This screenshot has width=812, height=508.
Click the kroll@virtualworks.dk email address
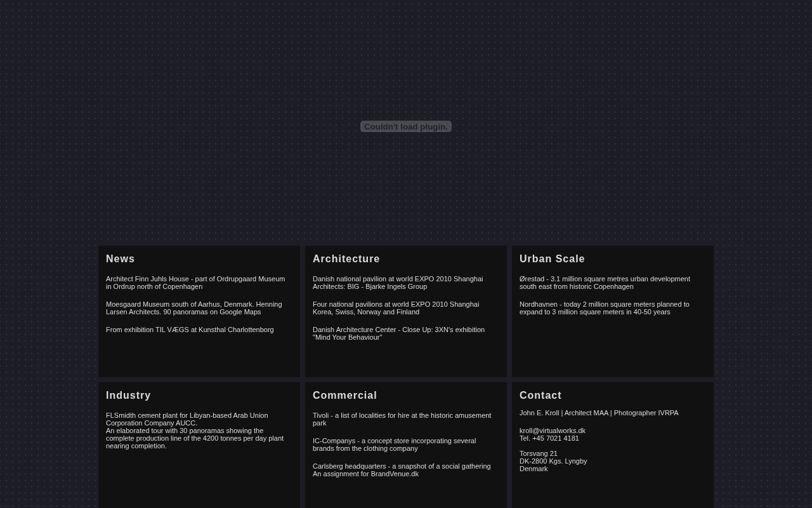pyautogui.click(x=553, y=431)
